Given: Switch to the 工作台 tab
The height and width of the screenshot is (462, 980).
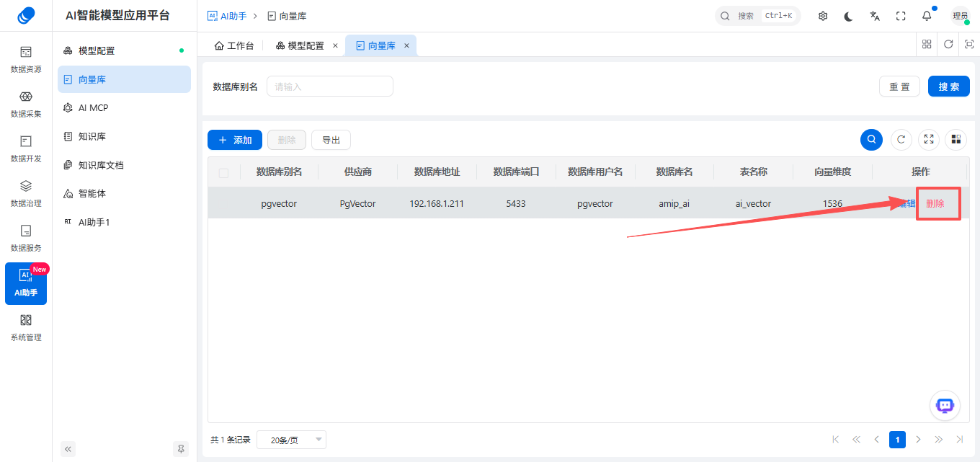Looking at the screenshot, I should 234,45.
